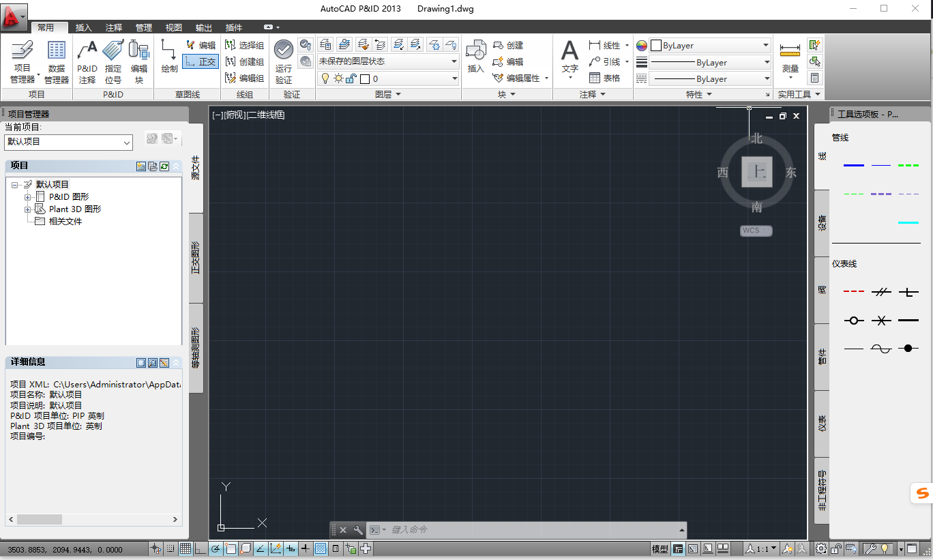Open the 视图 ribbon tab

tap(173, 27)
